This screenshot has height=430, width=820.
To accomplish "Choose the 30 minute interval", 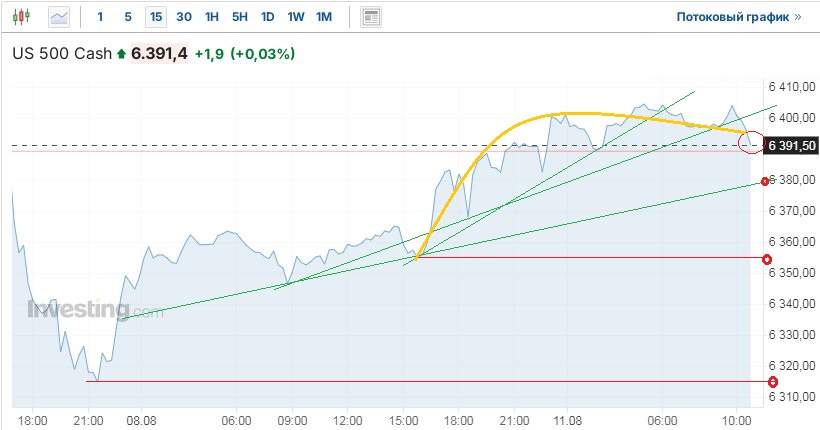I will (x=184, y=17).
